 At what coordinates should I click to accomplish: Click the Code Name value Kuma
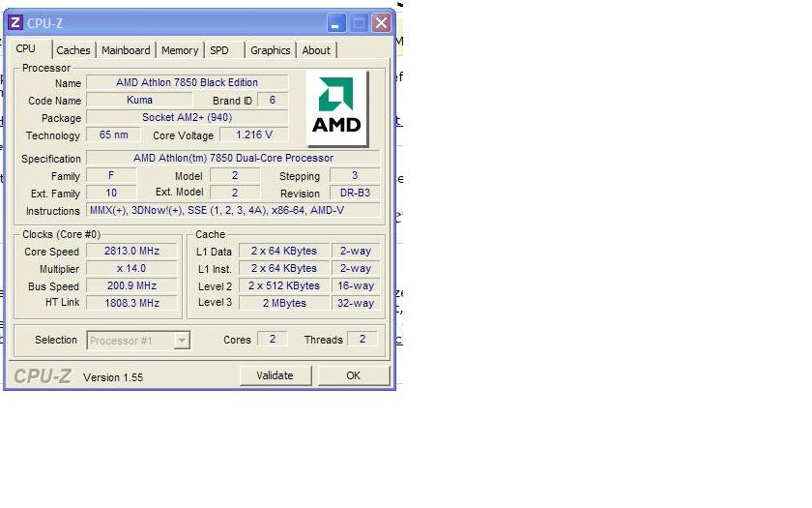click(x=139, y=100)
